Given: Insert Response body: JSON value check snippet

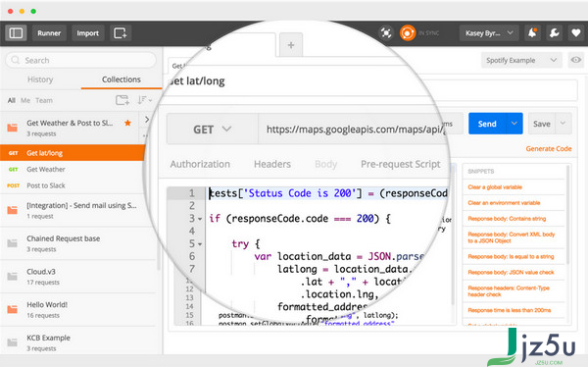Looking at the screenshot, I should 511,273.
